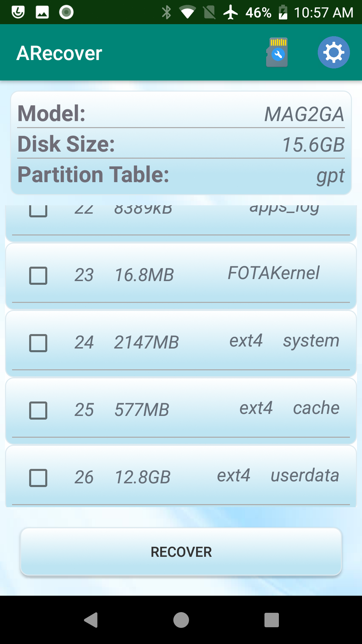This screenshot has width=362, height=644.
Task: Select the cache 577MB partition row
Action: tap(181, 411)
